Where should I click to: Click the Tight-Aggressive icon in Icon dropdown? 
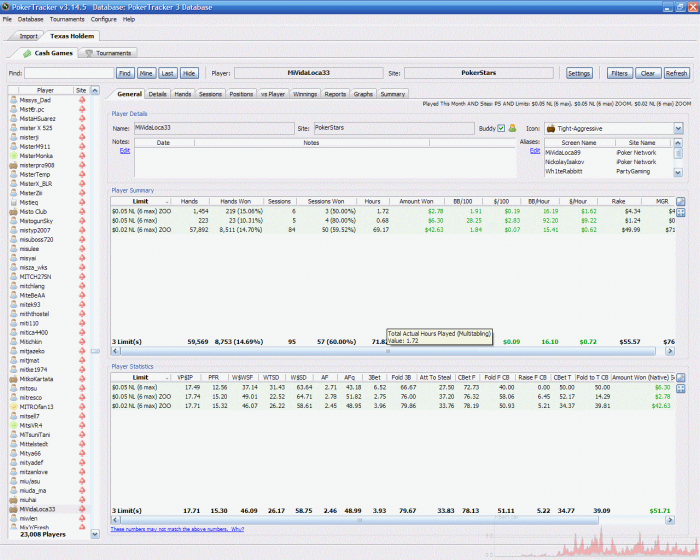551,129
